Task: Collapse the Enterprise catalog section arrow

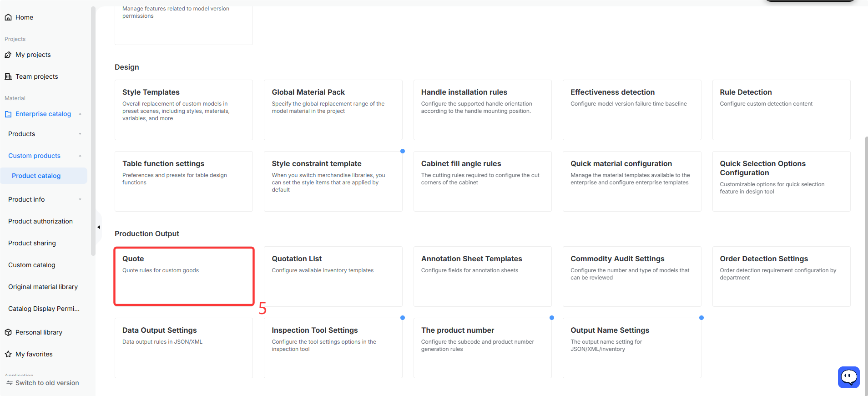Action: coord(80,114)
